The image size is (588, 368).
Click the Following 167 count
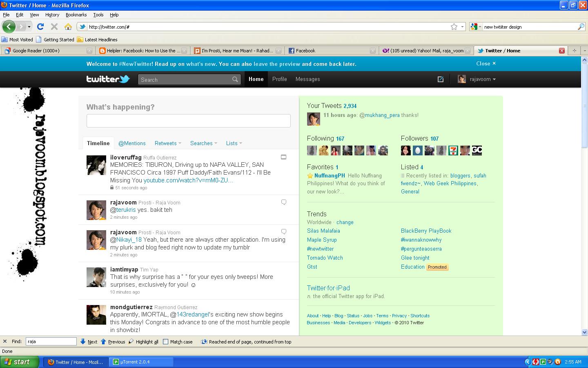[340, 139]
